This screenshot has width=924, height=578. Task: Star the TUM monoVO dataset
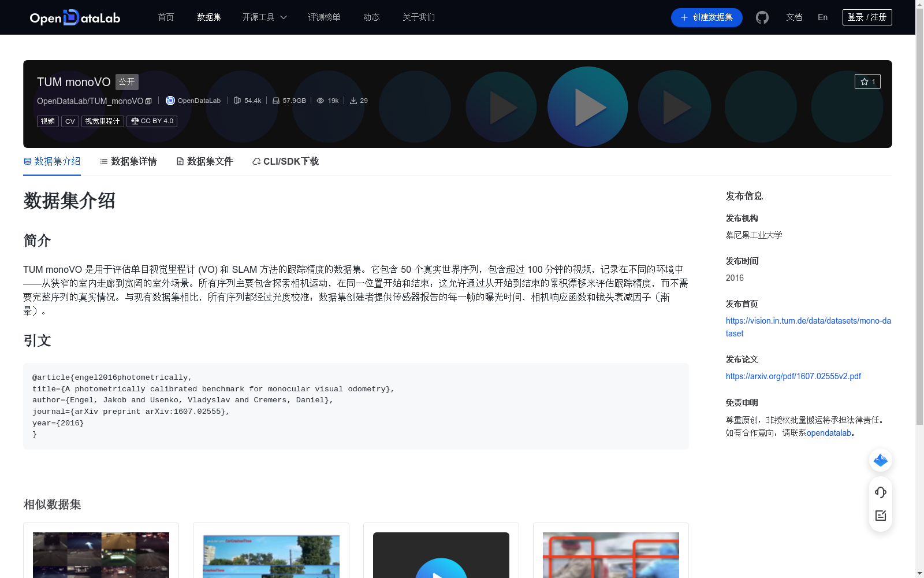(867, 81)
